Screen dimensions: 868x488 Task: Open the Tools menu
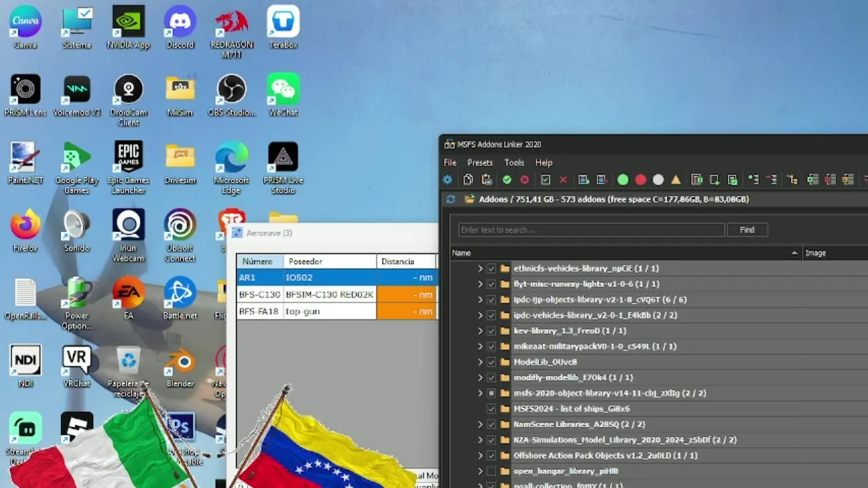click(x=514, y=163)
